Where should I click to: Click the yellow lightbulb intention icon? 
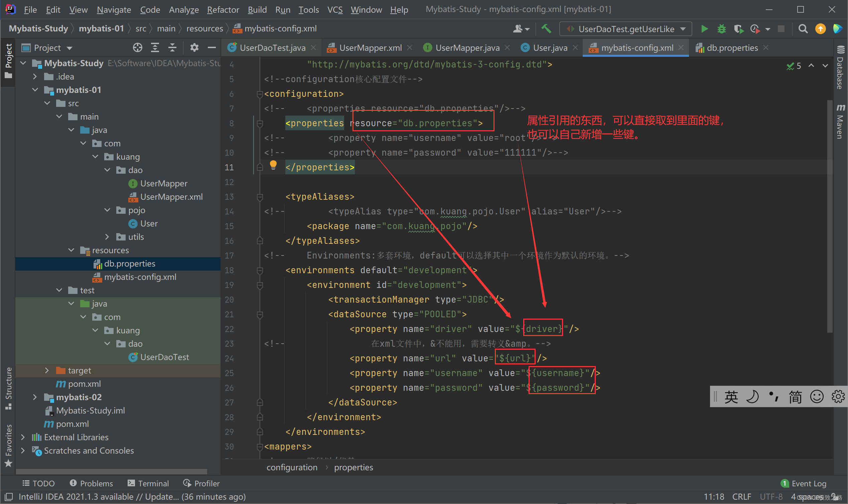[x=273, y=165]
